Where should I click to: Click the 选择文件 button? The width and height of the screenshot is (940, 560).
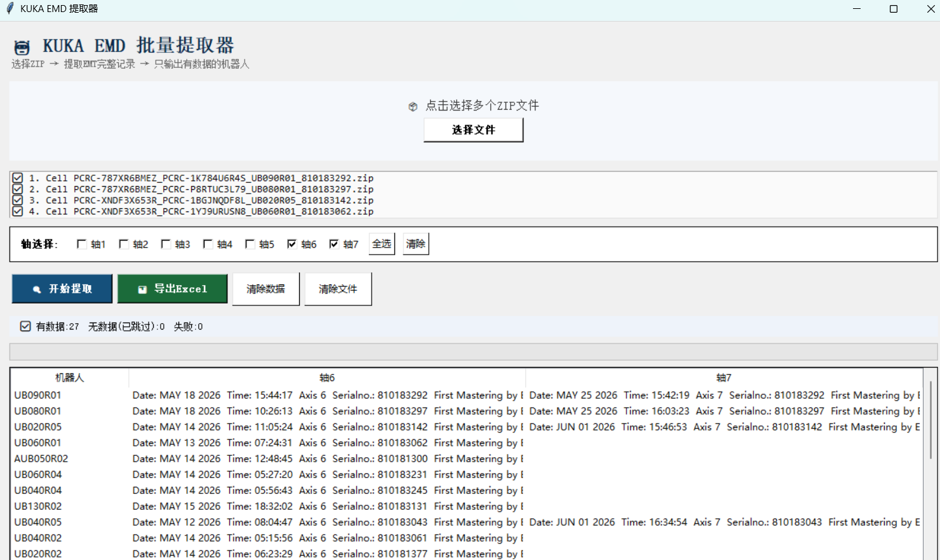(474, 130)
